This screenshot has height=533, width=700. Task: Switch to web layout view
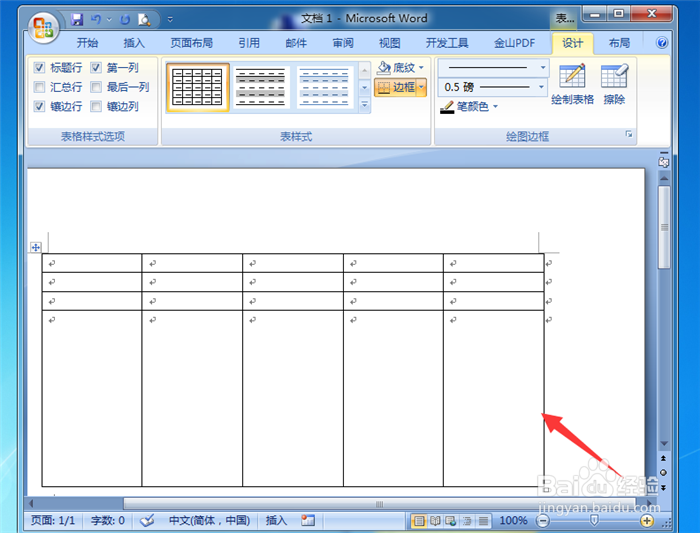point(451,521)
